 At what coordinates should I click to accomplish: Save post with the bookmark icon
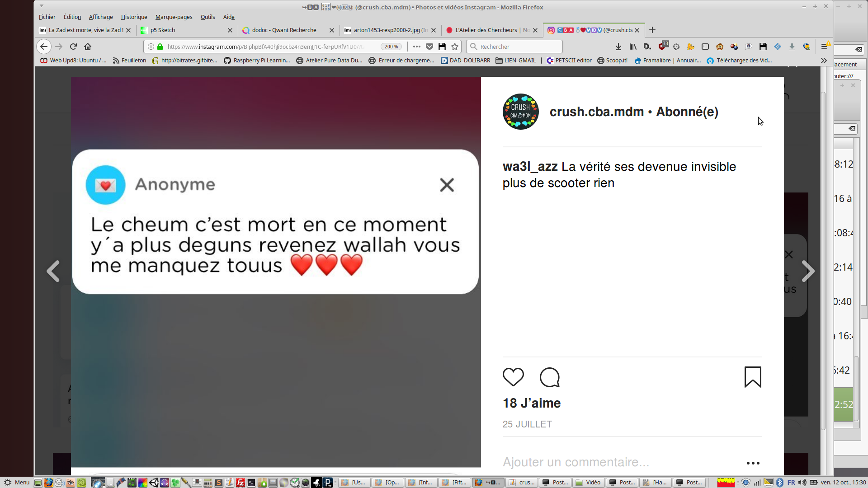tap(753, 377)
